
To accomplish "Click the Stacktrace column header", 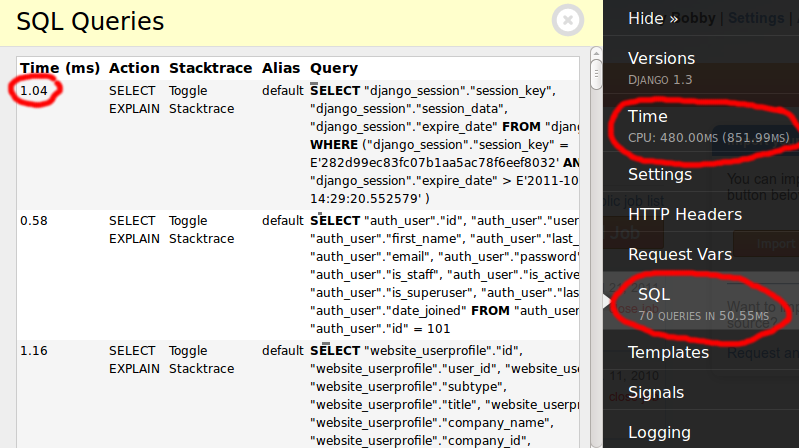I will click(210, 68).
